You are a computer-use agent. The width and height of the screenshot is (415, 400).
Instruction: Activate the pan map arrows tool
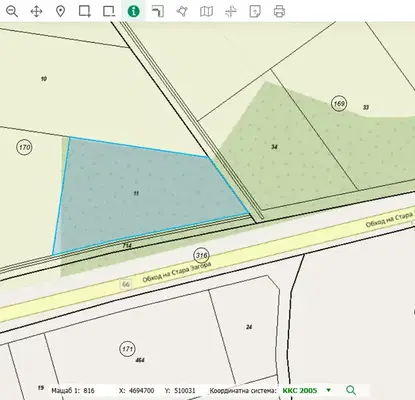36,11
